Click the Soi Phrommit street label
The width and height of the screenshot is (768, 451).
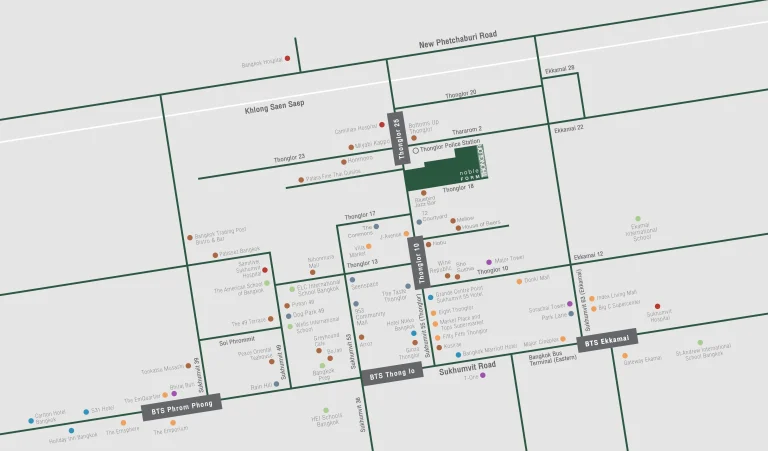click(x=237, y=340)
